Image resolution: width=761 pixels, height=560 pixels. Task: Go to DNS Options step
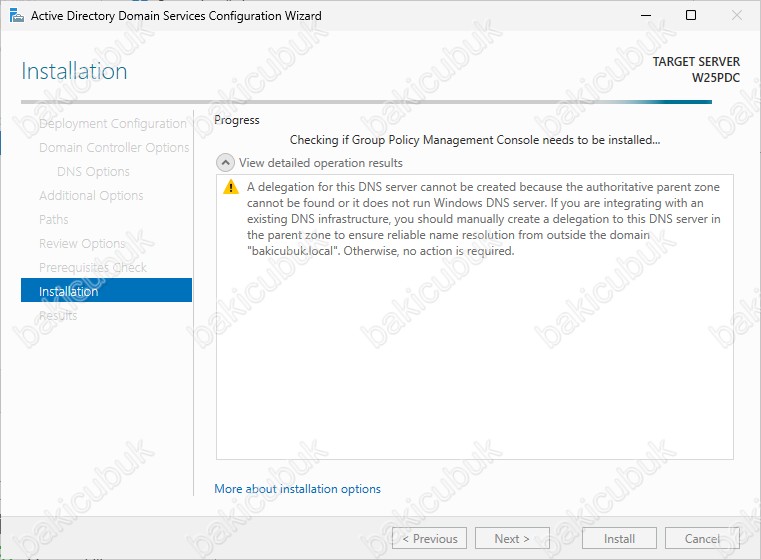(93, 172)
